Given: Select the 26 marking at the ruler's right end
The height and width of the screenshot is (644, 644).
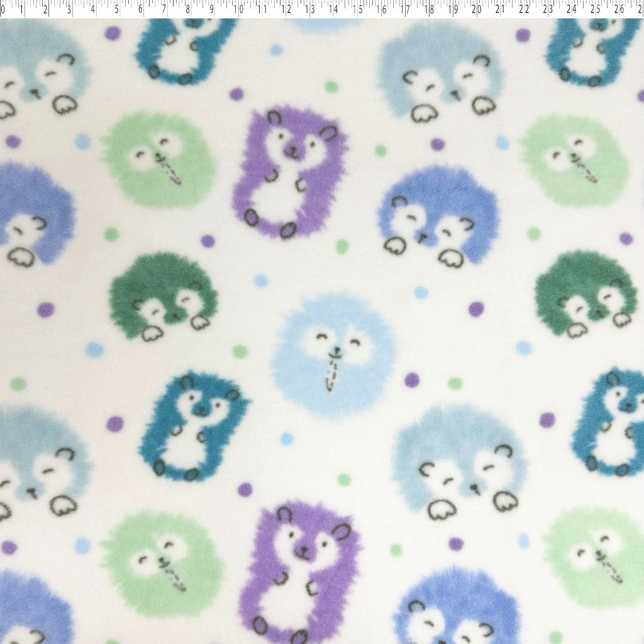Looking at the screenshot, I should click(x=620, y=9).
